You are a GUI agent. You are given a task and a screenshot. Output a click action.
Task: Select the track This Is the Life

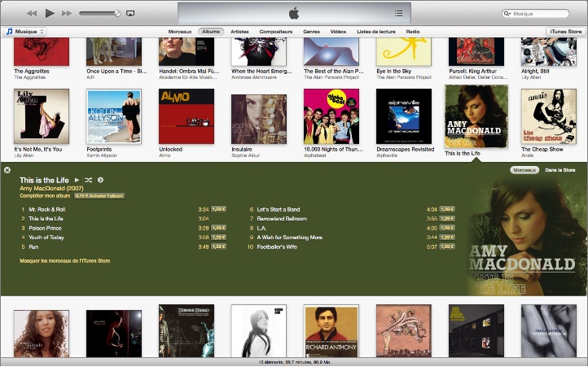click(46, 219)
